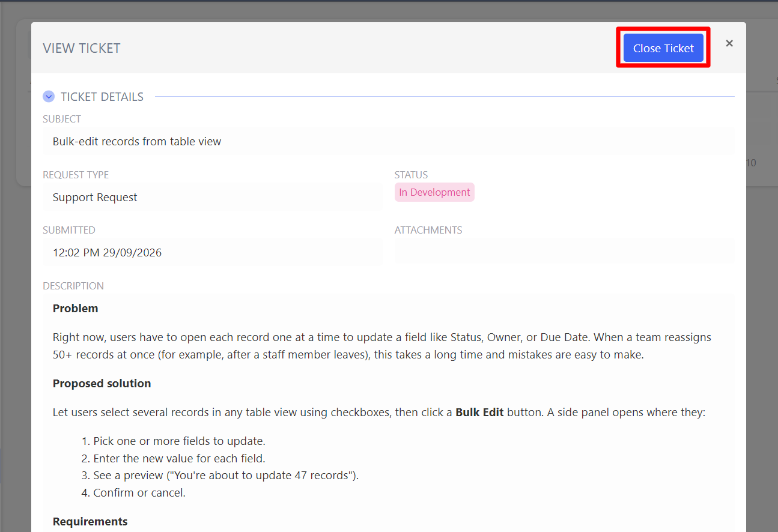This screenshot has width=778, height=532.
Task: Collapse the Ticket Details section chevron
Action: point(49,97)
